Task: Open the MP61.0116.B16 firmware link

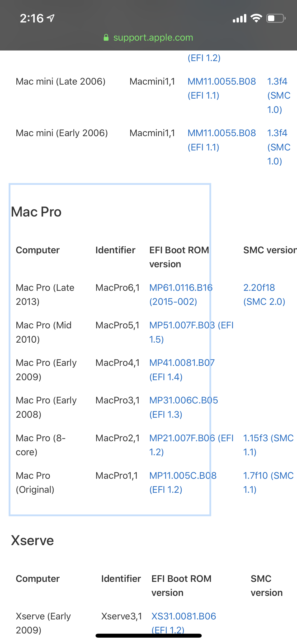Action: (181, 288)
